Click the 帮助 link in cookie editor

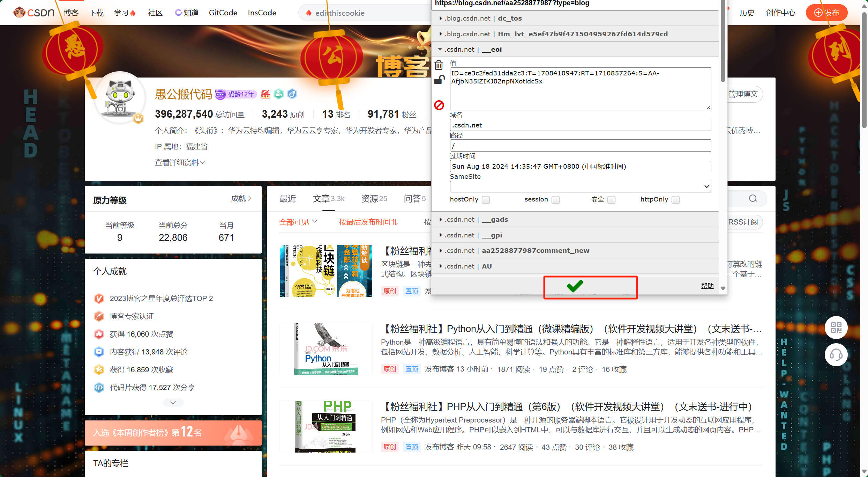[707, 286]
